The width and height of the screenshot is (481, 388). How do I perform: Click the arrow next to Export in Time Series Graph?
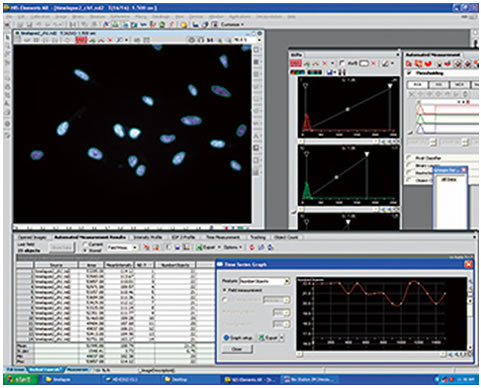282,338
